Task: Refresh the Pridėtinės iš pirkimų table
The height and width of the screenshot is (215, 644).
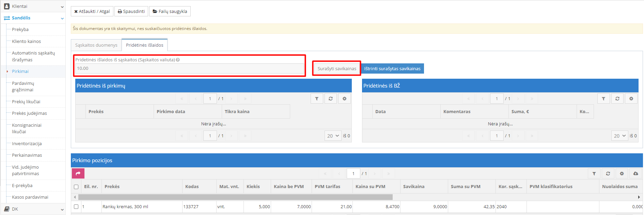Action: [x=330, y=98]
